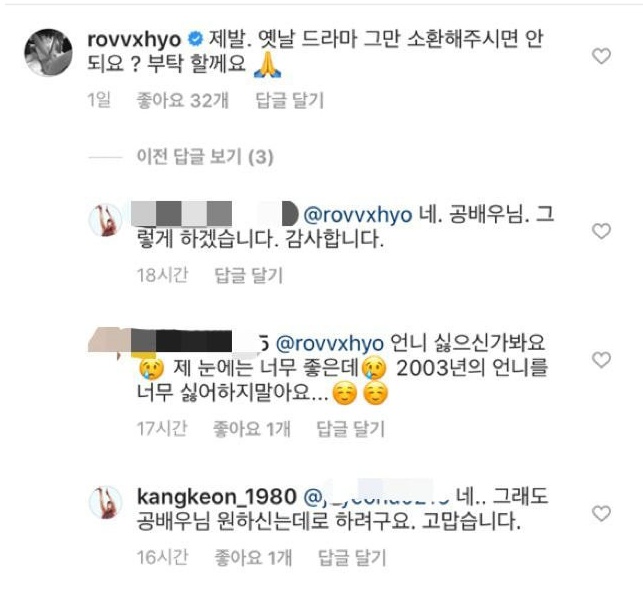Click the blue verified badge icon
Screen dimensions: 643x616
(x=195, y=39)
